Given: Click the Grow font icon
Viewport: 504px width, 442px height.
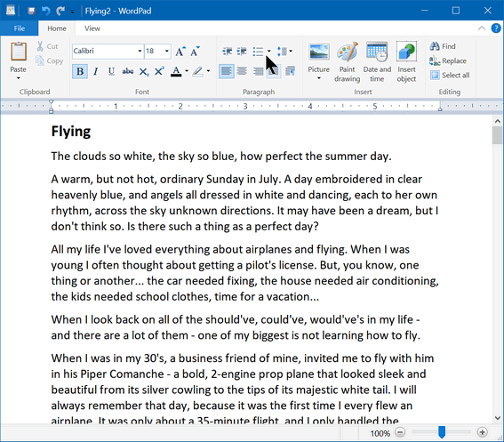Looking at the screenshot, I should 180,52.
